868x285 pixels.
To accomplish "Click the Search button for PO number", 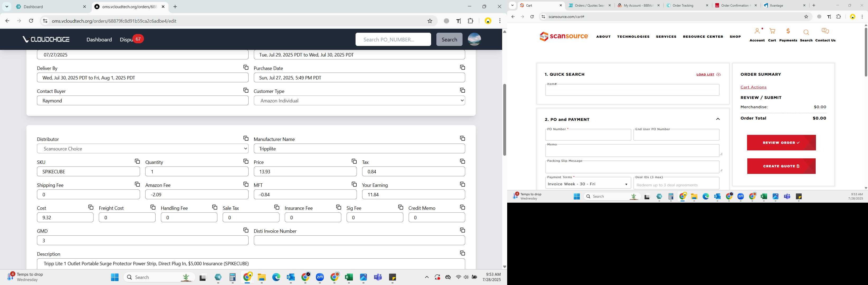I will (x=449, y=39).
